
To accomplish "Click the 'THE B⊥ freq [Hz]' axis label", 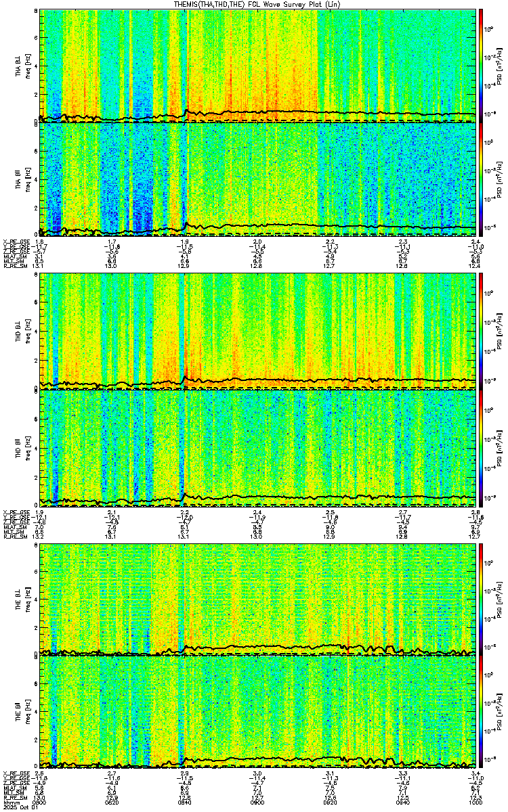I will pos(24,600).
